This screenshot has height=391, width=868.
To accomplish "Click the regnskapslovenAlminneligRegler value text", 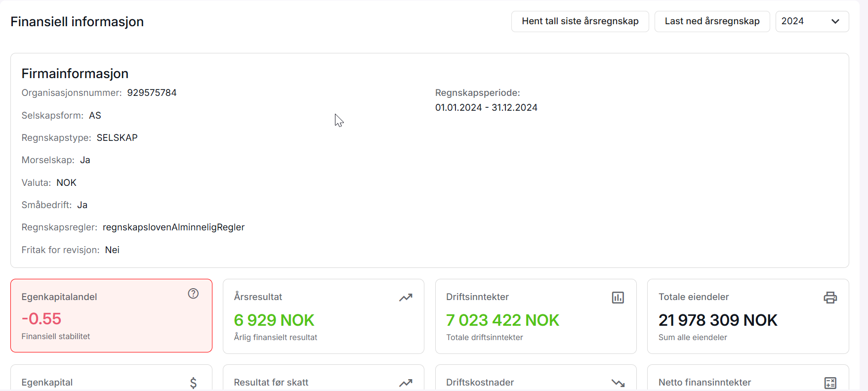I will (173, 227).
